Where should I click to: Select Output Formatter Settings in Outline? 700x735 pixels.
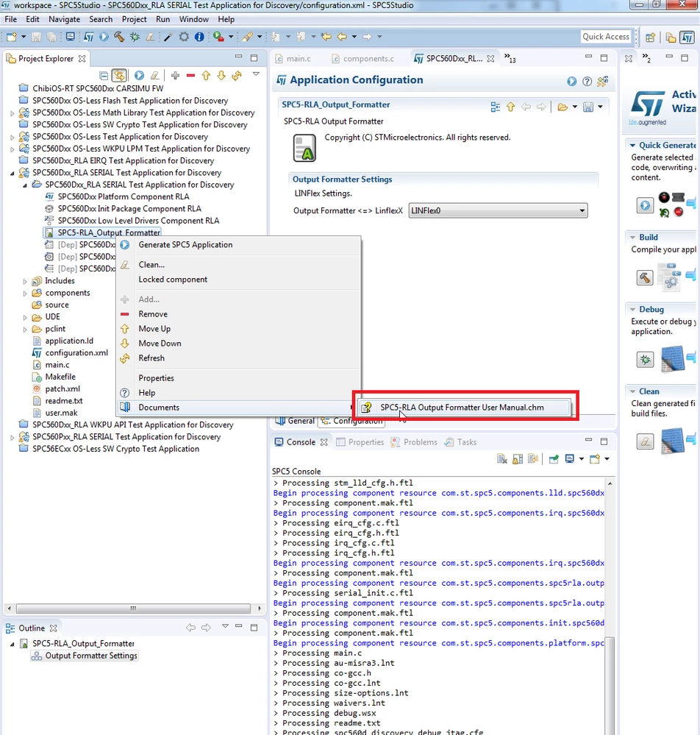pos(91,656)
